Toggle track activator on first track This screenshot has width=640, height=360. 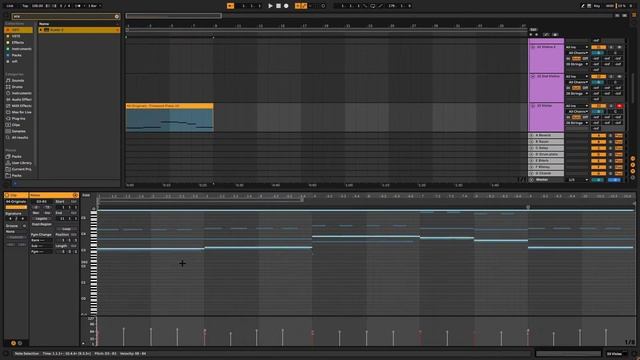pos(598,47)
